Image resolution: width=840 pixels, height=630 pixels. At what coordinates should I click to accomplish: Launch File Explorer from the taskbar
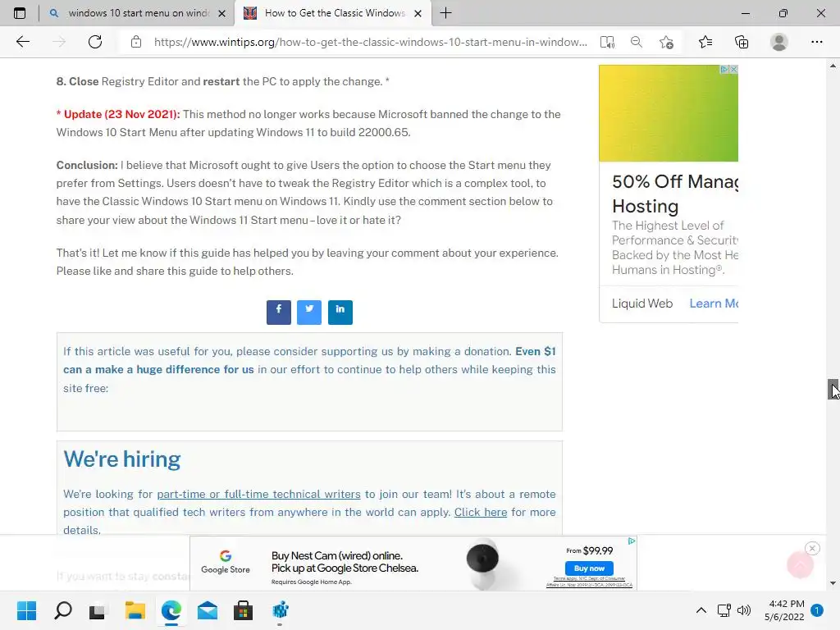pos(135,610)
